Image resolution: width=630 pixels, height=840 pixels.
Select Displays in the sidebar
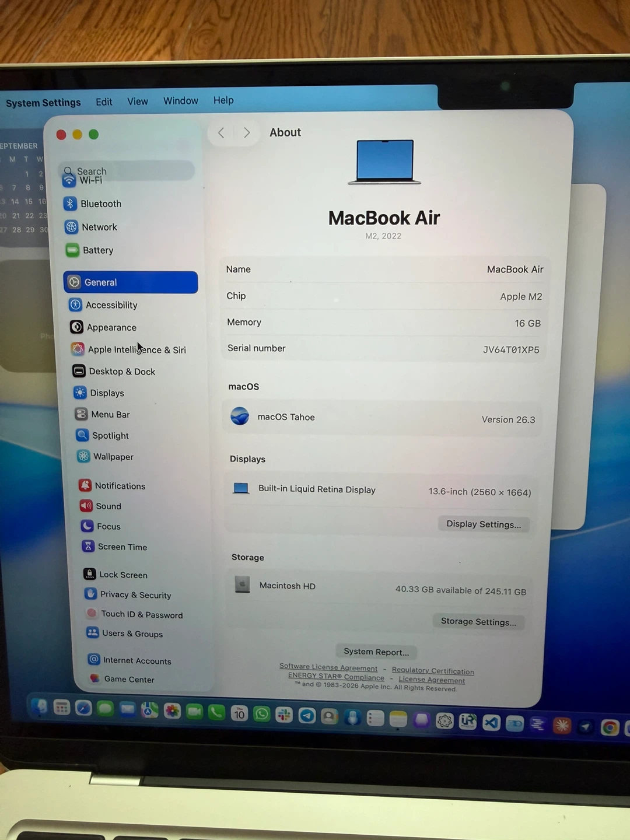coord(99,393)
